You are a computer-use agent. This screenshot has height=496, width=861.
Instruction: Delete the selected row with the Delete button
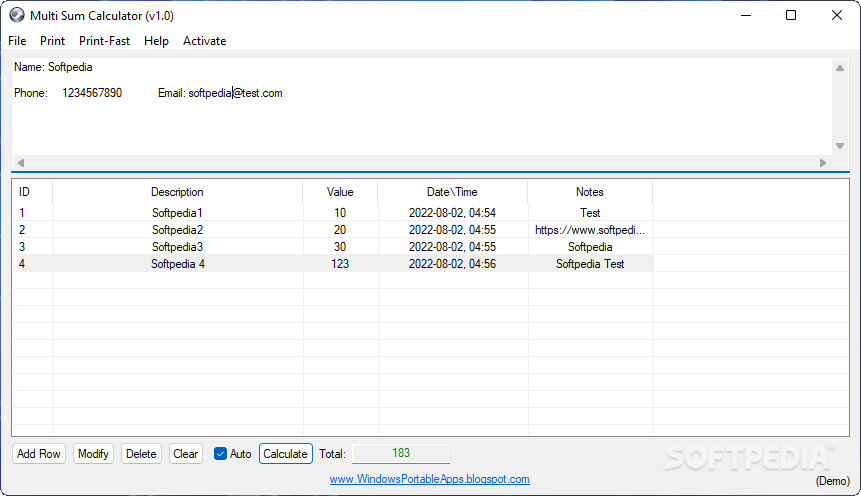tap(141, 454)
